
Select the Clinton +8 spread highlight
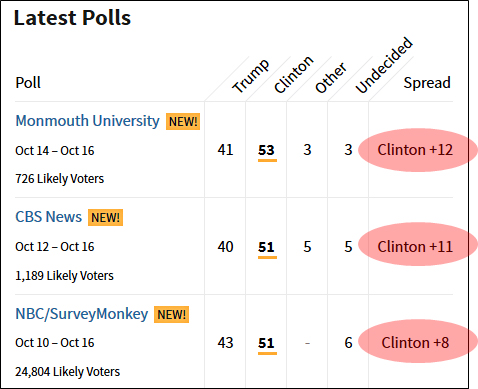[x=418, y=342]
